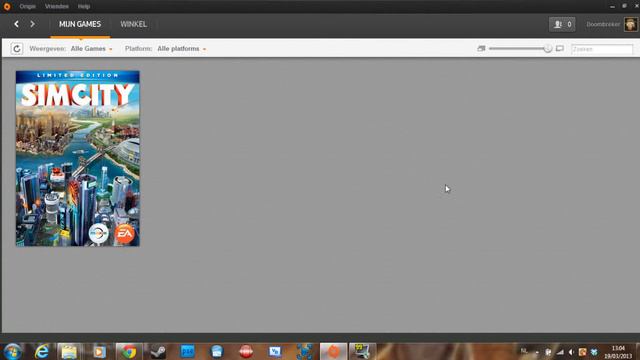Open the taskbar clock and date

618,352
